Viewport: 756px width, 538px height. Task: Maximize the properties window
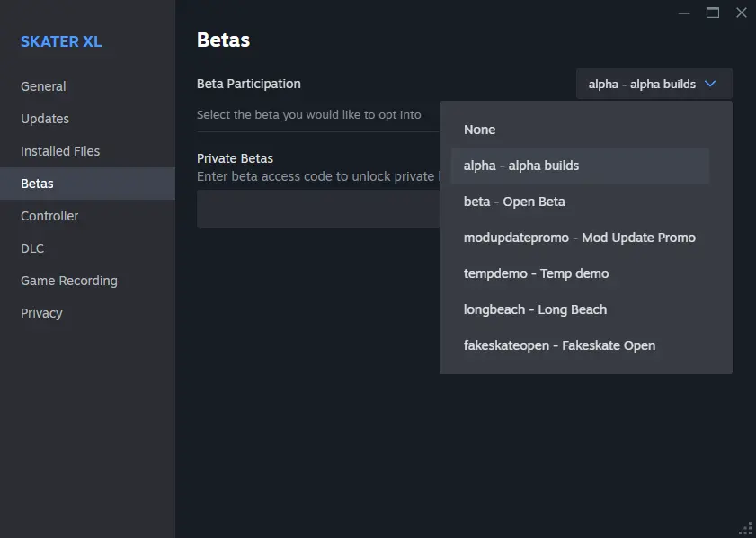point(713,13)
